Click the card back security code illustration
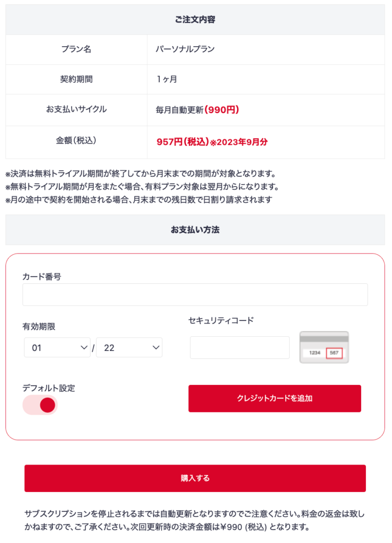Image resolution: width=392 pixels, height=543 pixels. pyautogui.click(x=324, y=347)
